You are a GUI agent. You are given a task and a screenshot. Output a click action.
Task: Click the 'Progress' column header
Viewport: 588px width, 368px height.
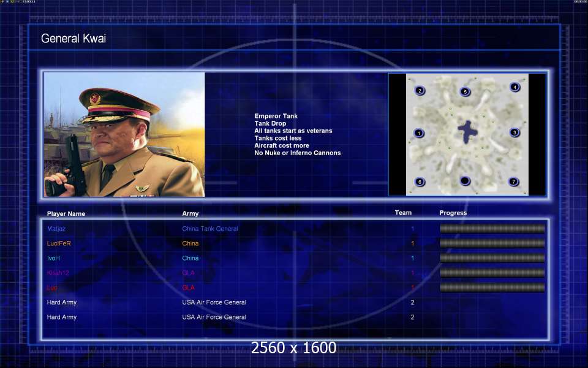[453, 213]
